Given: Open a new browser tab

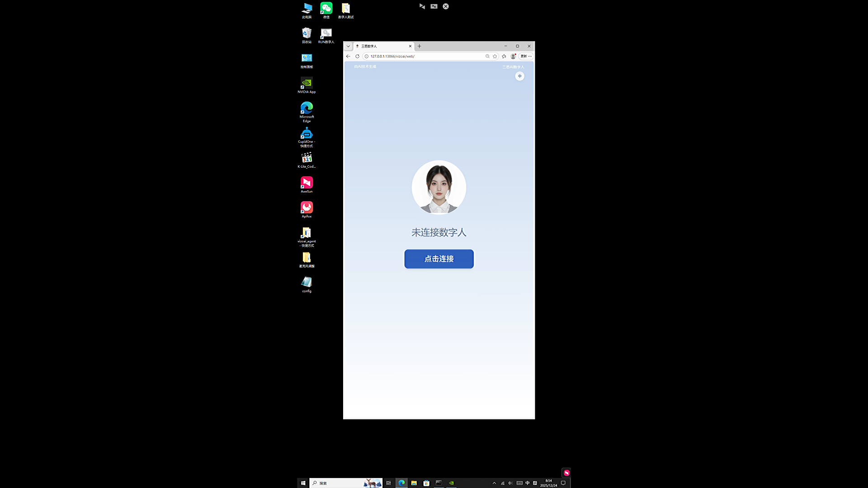Looking at the screenshot, I should tap(419, 46).
